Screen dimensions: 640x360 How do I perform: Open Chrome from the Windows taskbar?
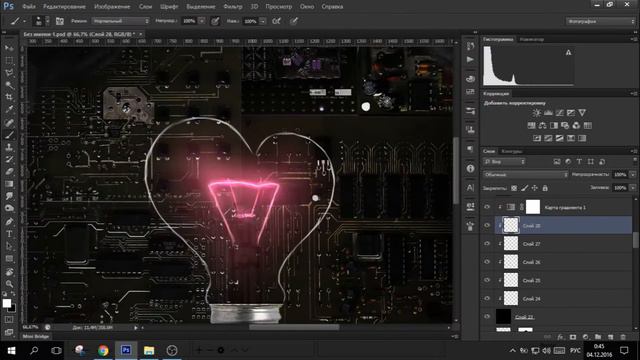click(103, 350)
